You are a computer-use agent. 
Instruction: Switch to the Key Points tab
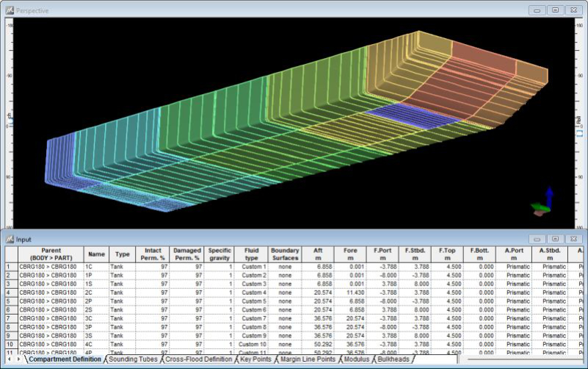click(x=255, y=359)
